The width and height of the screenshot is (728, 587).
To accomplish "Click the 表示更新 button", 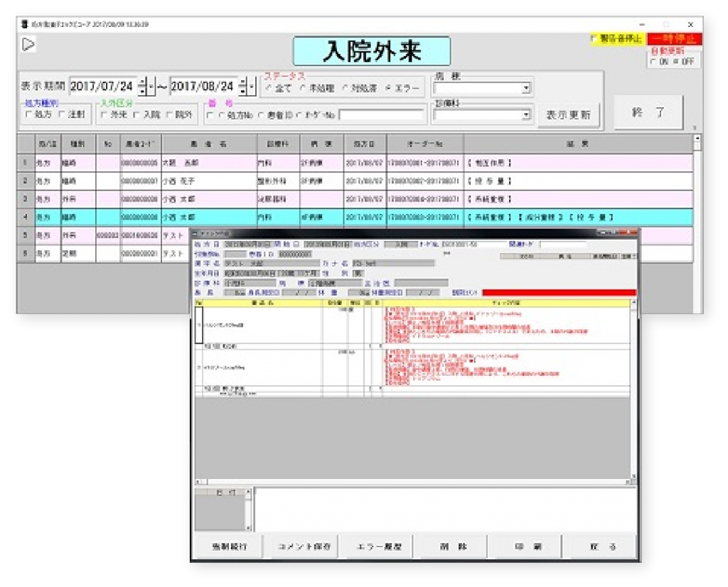I will click(568, 114).
